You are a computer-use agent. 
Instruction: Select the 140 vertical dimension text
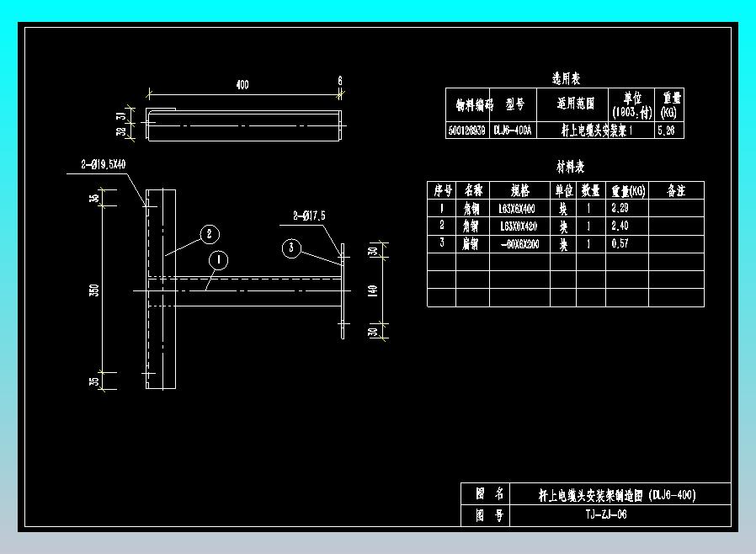373,290
